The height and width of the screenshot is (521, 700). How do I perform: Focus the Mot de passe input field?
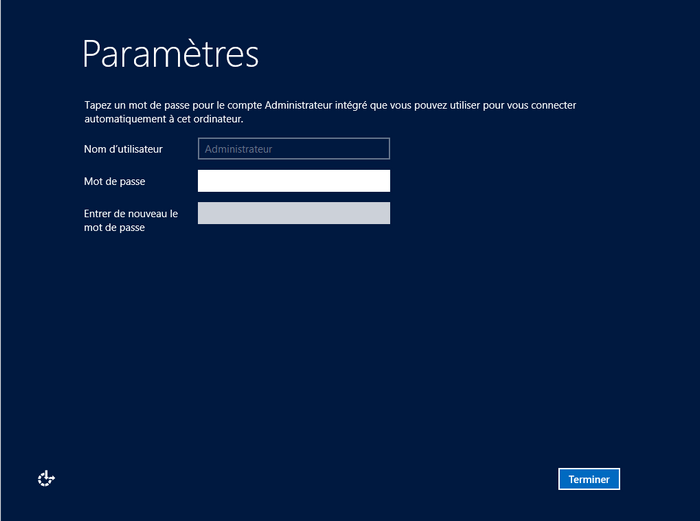point(294,181)
